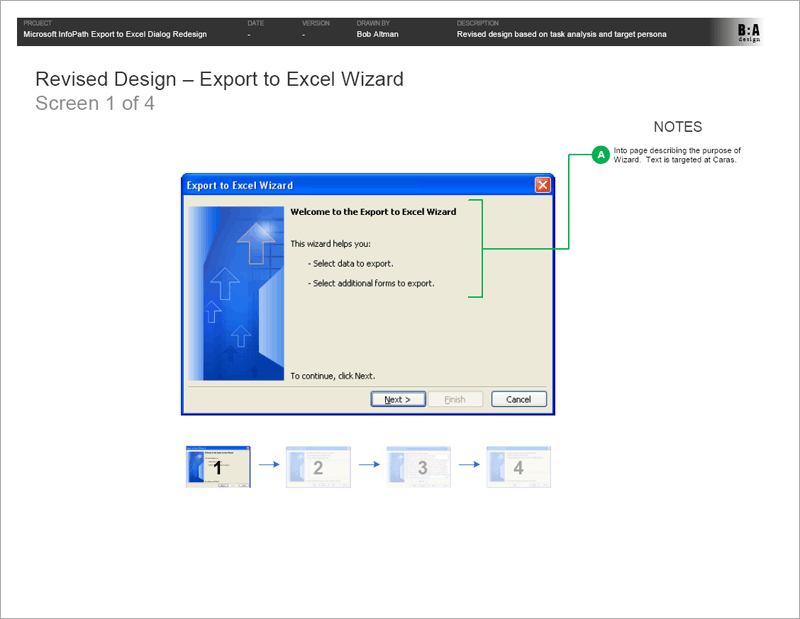Click the Next > button in the wizard

click(398, 399)
